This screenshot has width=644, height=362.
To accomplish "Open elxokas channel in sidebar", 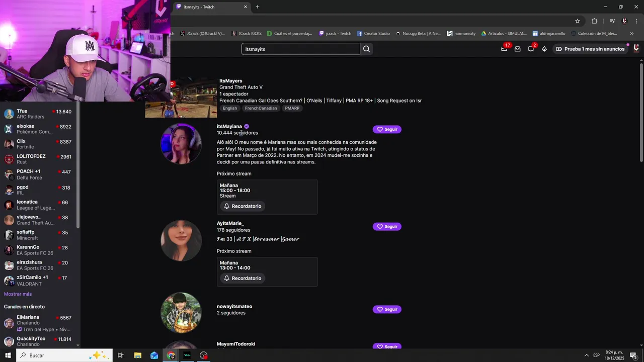I will 38,129.
